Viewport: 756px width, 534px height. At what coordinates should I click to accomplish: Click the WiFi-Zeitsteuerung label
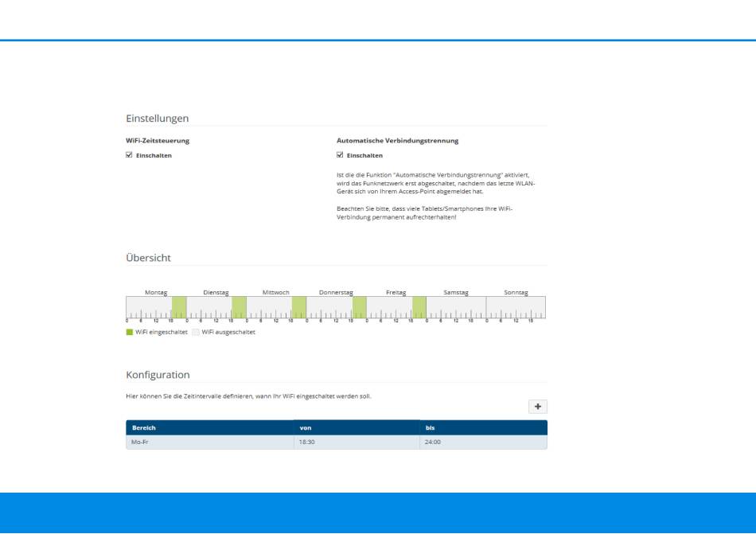coord(158,141)
